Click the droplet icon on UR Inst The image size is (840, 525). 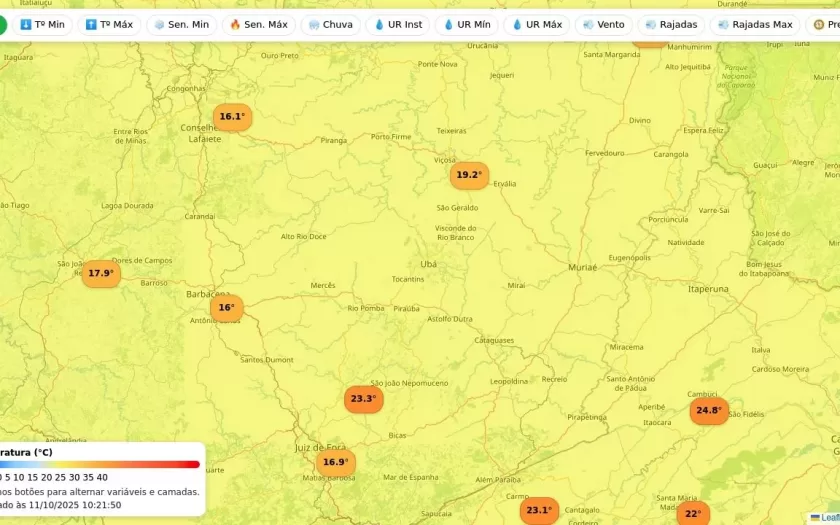tap(379, 25)
